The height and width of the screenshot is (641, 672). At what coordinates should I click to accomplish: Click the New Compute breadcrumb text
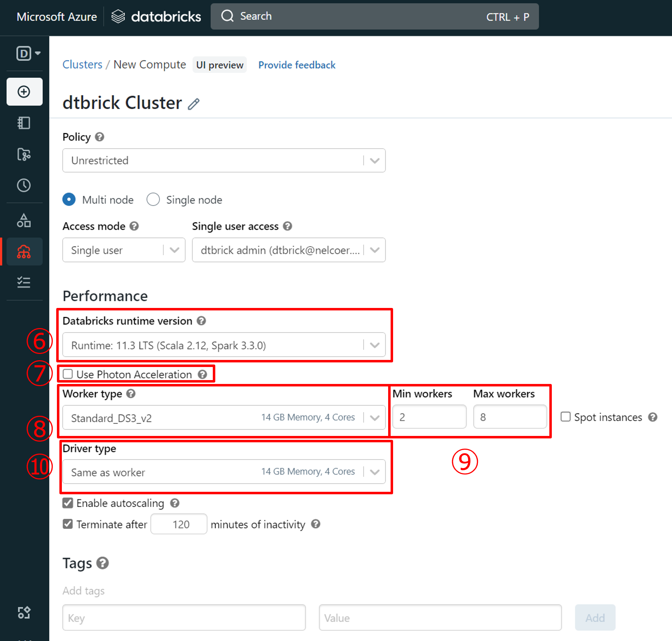click(x=150, y=65)
